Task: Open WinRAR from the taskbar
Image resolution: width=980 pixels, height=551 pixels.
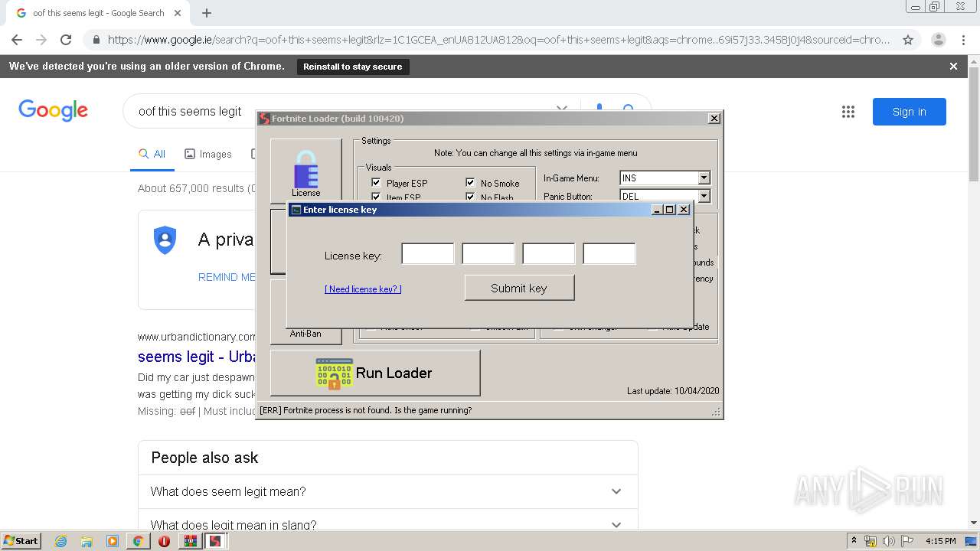Action: coord(190,541)
